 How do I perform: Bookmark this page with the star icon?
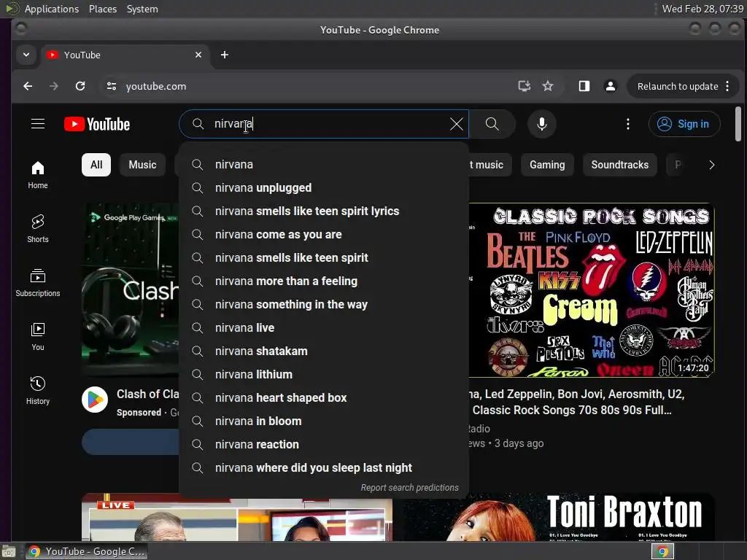548,86
